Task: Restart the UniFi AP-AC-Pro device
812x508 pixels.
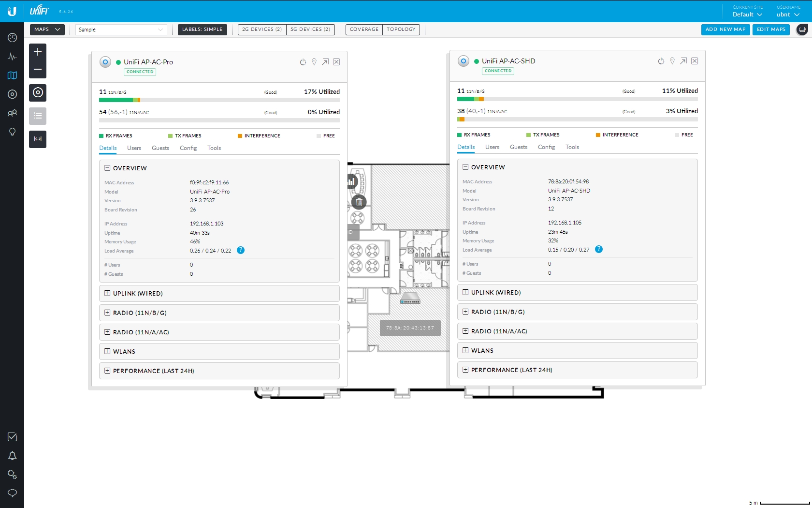Action: (303, 62)
